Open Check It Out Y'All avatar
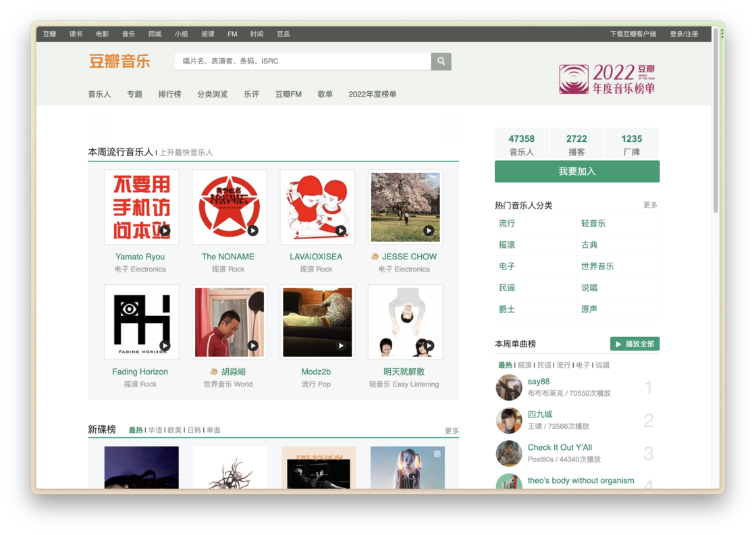Image resolution: width=756 pixels, height=535 pixels. (x=509, y=453)
